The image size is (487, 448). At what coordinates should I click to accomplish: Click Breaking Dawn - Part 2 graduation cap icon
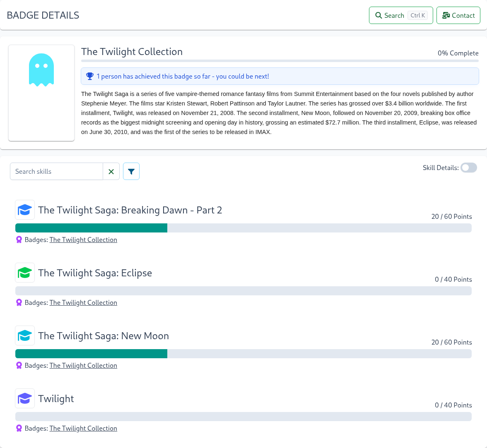click(x=25, y=210)
